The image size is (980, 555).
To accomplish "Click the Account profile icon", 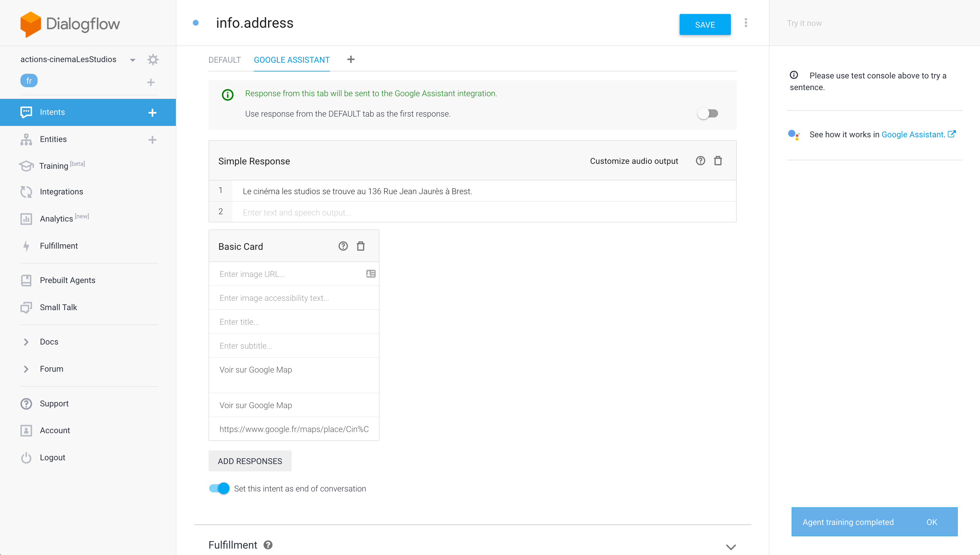I will point(26,430).
